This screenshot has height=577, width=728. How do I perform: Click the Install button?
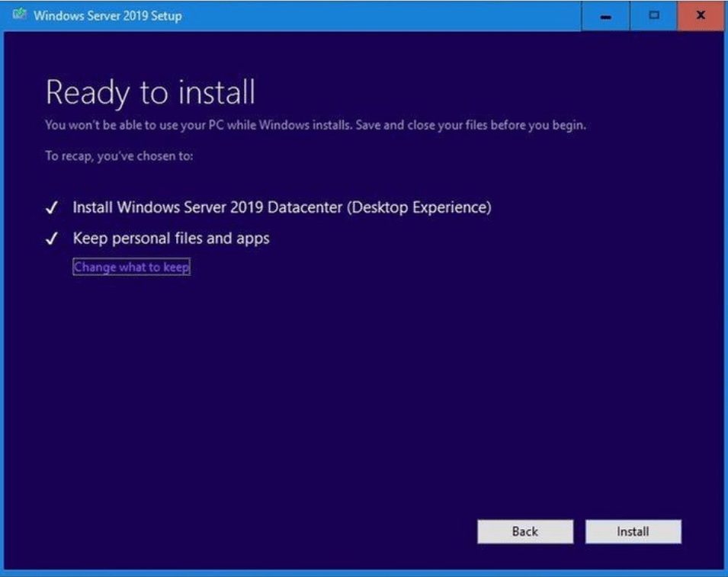[x=633, y=532]
